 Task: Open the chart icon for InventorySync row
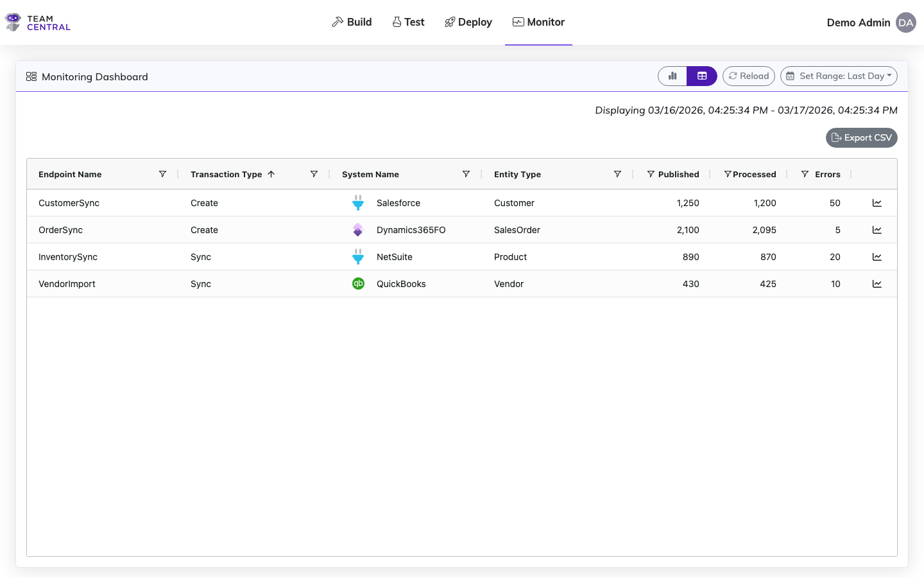tap(877, 256)
